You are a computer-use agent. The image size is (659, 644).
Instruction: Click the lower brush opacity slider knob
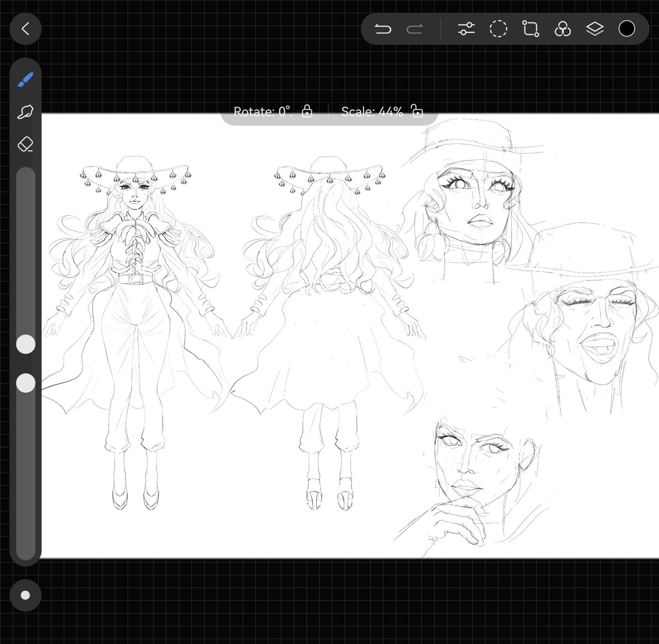[25, 383]
